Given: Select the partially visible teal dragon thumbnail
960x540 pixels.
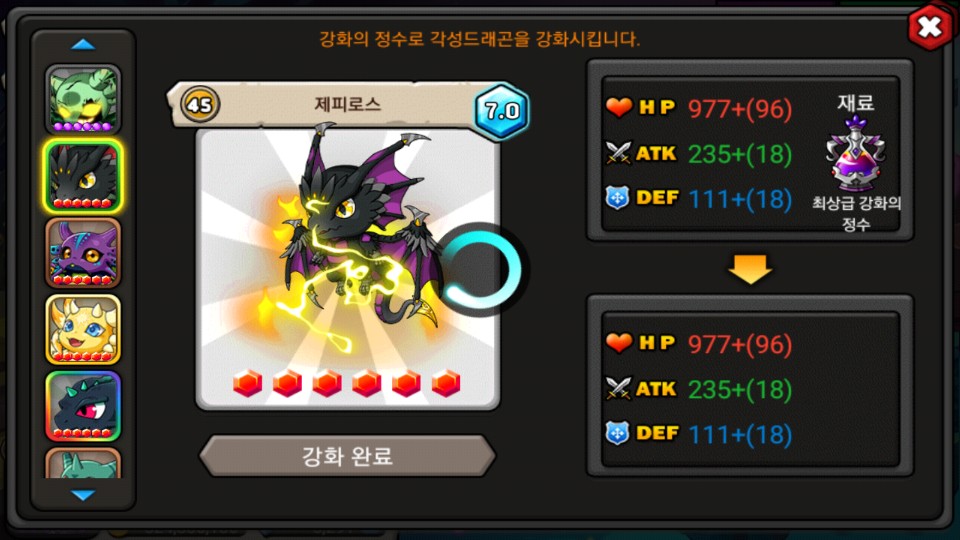Looking at the screenshot, I should click(83, 463).
